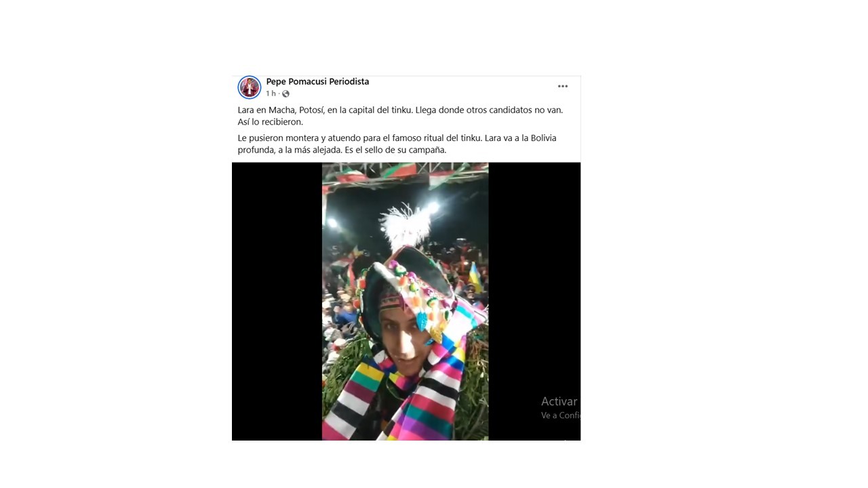The height and width of the screenshot is (488, 868).
Task: Click the left black bar of video
Action: point(277,302)
